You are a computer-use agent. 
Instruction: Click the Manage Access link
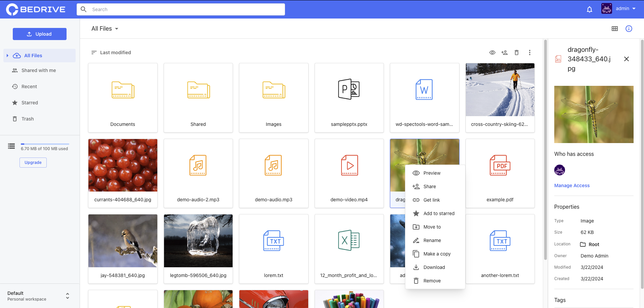(572, 185)
